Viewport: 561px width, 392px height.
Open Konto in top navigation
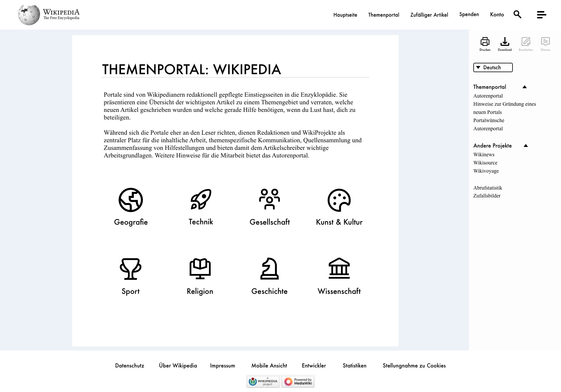(497, 15)
